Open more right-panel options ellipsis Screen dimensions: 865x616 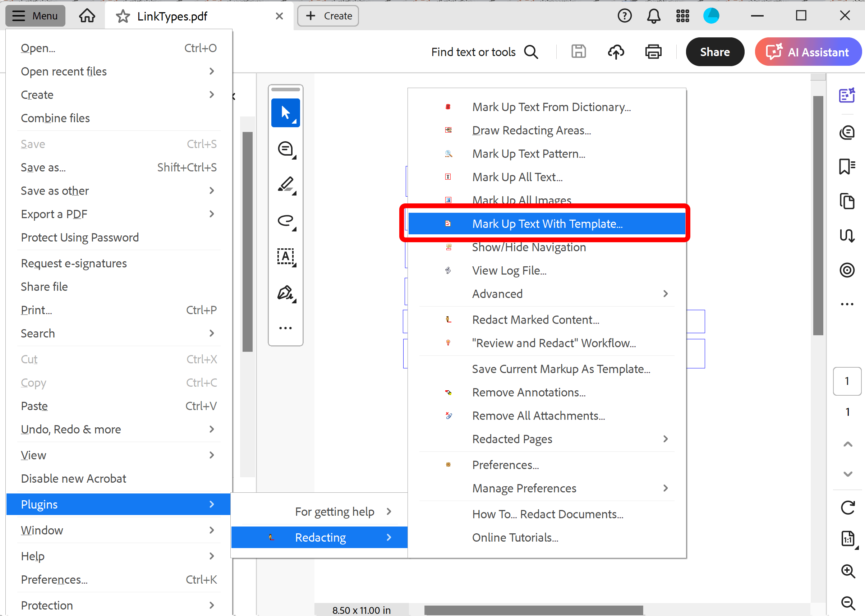(x=847, y=304)
